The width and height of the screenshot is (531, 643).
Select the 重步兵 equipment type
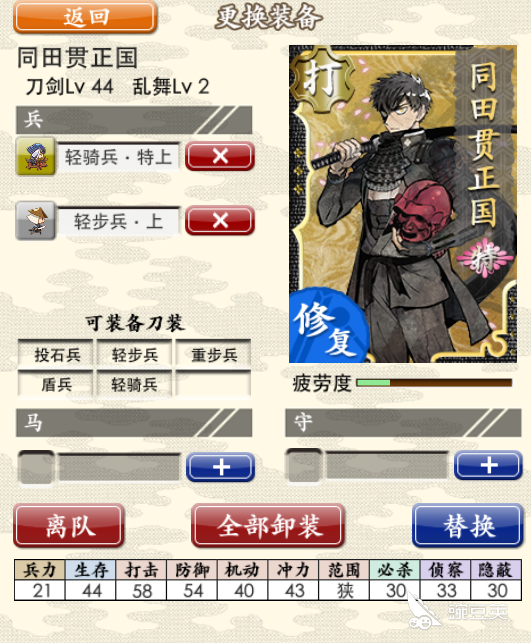213,354
